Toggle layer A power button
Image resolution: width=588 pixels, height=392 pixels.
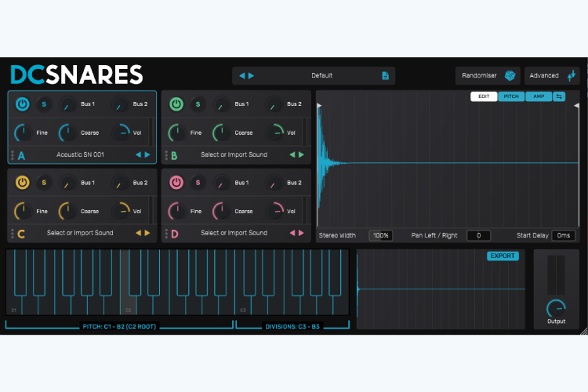pos(23,104)
